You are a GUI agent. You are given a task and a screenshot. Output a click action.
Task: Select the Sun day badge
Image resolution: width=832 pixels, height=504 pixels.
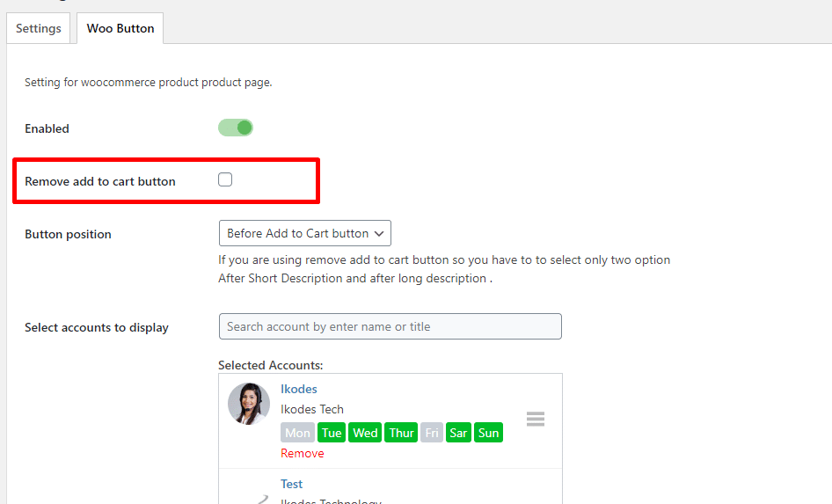click(x=488, y=433)
